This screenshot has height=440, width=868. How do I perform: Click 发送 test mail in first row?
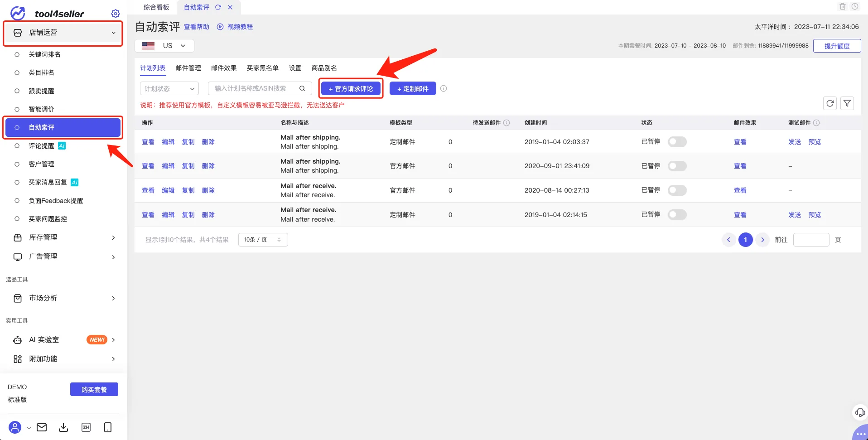795,142
